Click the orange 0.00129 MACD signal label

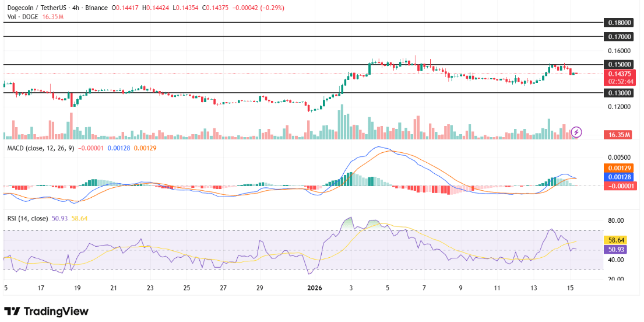(x=620, y=168)
